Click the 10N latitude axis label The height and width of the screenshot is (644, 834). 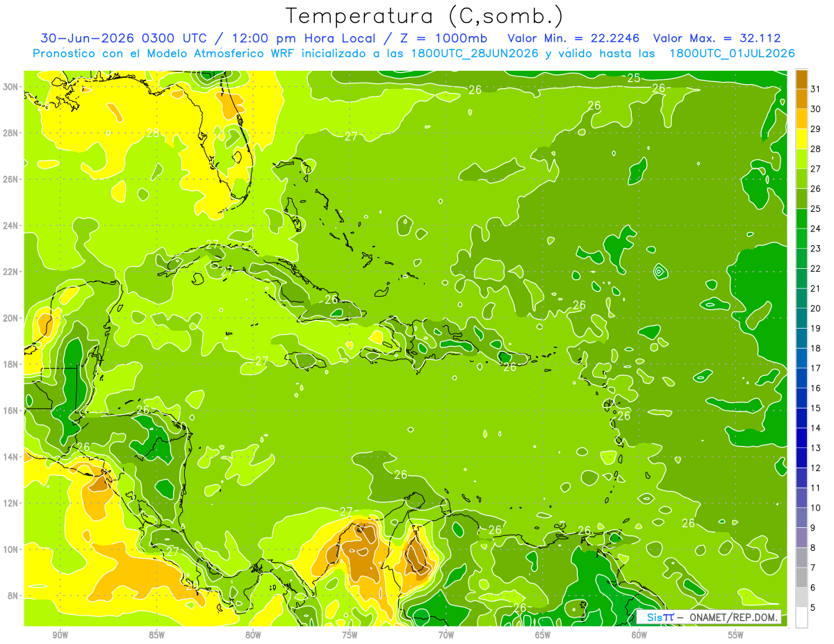click(11, 549)
